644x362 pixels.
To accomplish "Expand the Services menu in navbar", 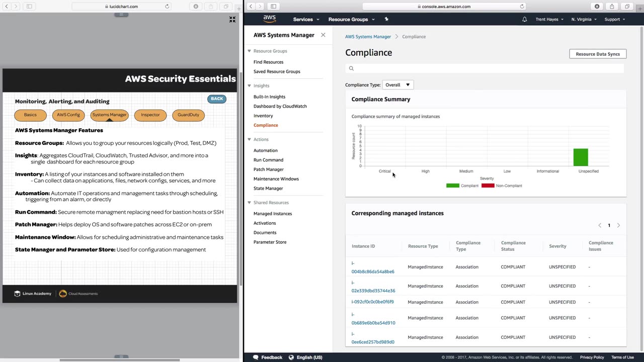I will 306,19.
